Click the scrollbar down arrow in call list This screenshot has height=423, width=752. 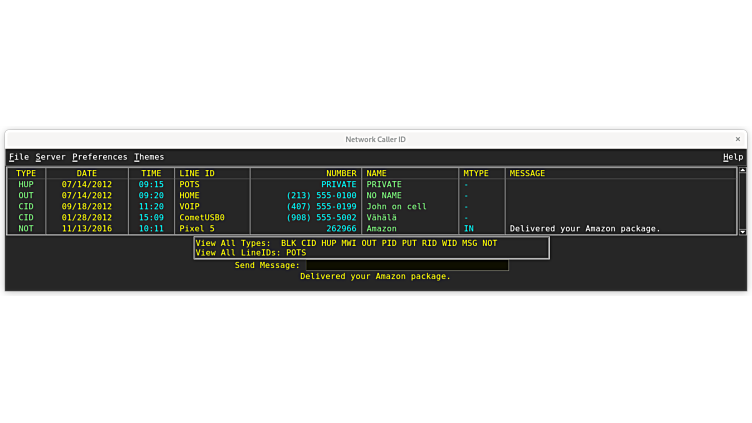click(x=742, y=231)
